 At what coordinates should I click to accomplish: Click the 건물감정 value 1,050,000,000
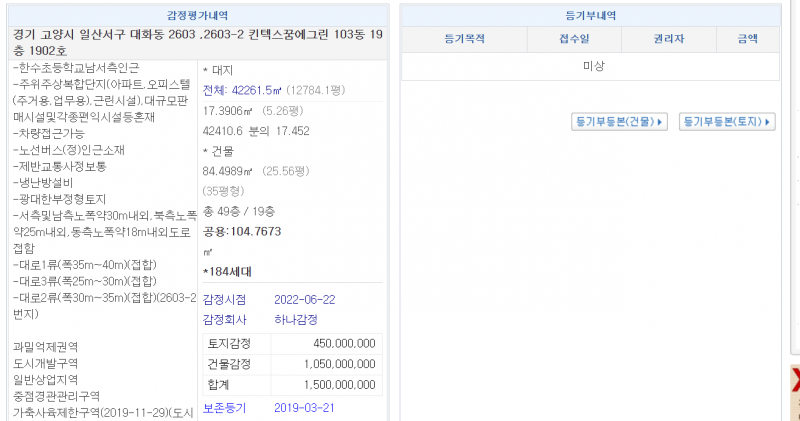tap(338, 363)
